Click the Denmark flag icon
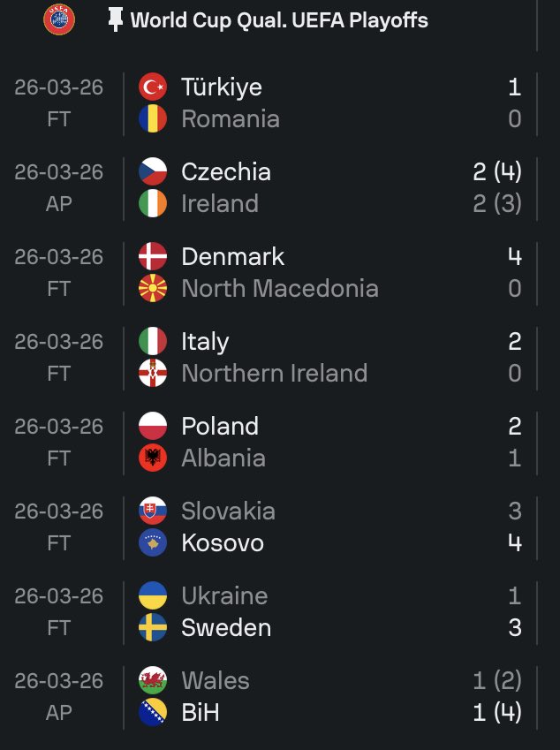560x750 pixels. [153, 256]
